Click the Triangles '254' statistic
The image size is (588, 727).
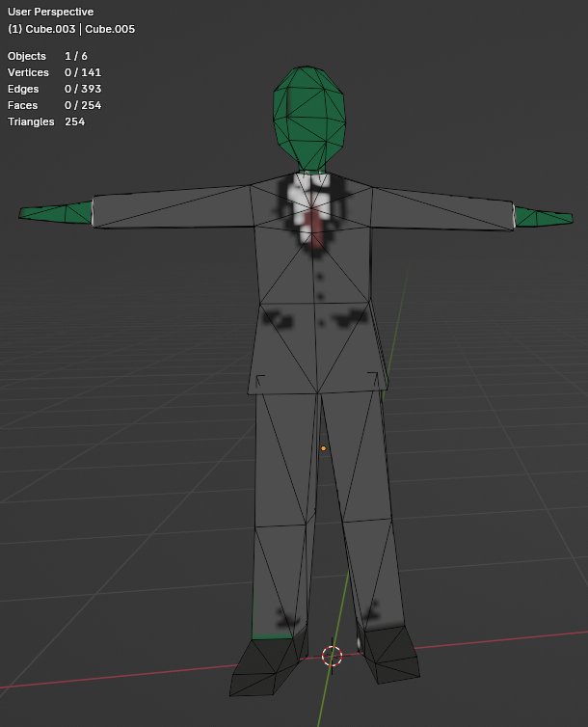coord(74,121)
